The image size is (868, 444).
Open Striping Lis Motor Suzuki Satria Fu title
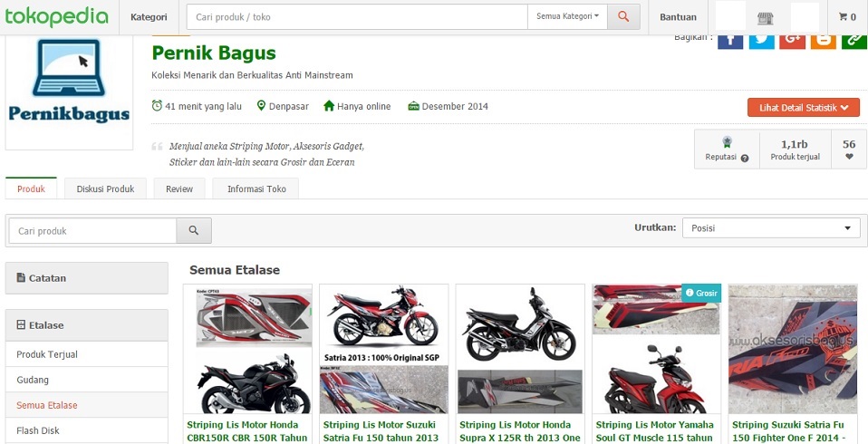pyautogui.click(x=381, y=431)
